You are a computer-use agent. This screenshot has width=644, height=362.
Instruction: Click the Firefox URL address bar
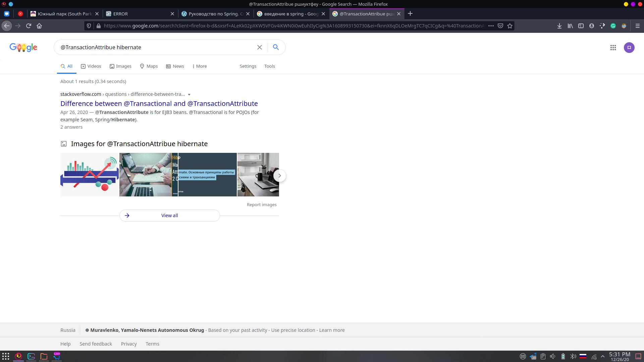click(x=293, y=26)
